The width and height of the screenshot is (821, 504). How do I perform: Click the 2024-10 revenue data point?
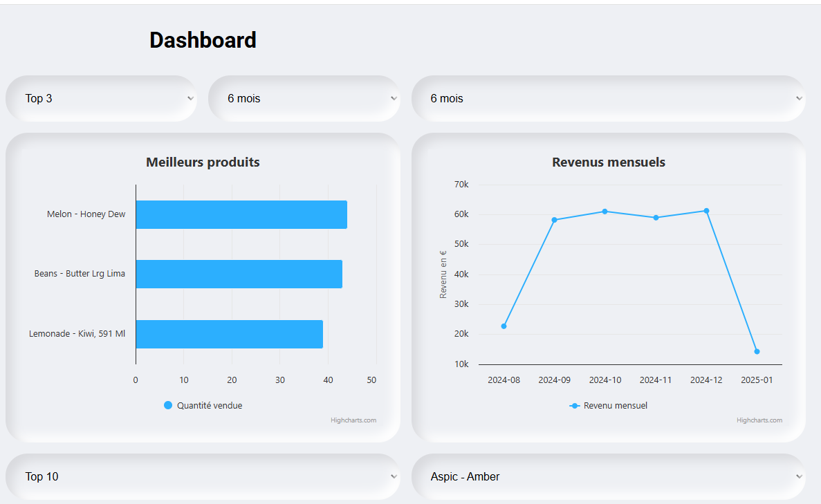click(605, 212)
